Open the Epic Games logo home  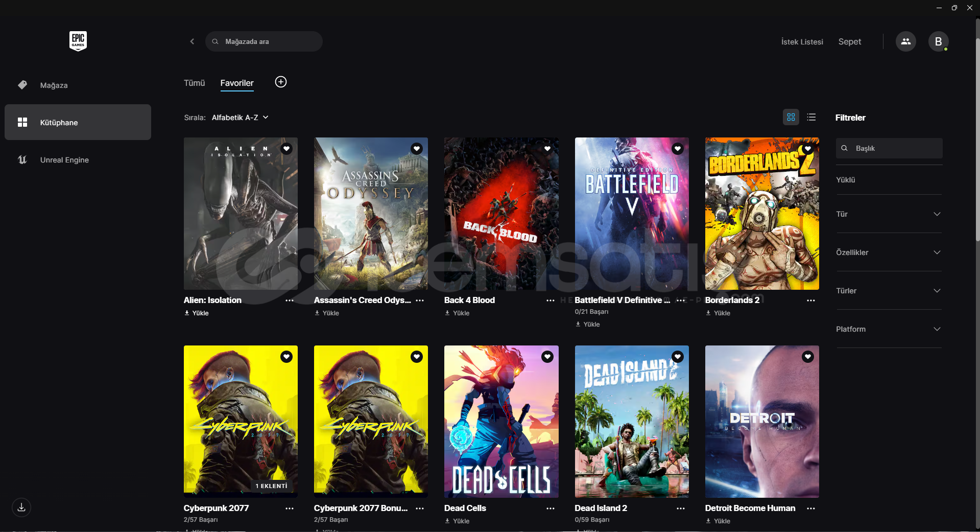click(78, 41)
